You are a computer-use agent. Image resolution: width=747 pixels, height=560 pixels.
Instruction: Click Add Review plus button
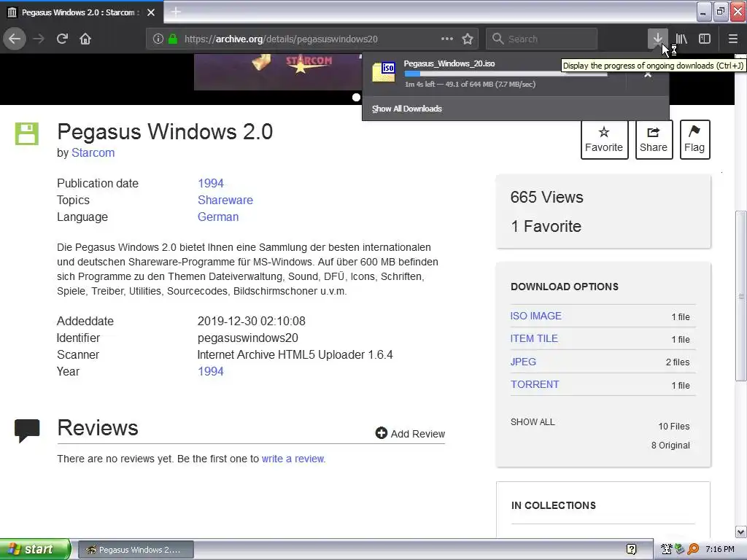click(x=410, y=433)
